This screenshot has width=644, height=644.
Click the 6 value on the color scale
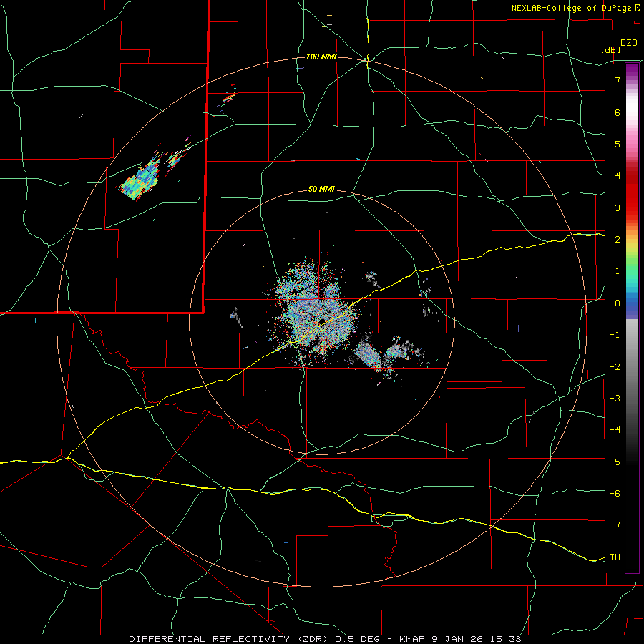click(x=618, y=112)
